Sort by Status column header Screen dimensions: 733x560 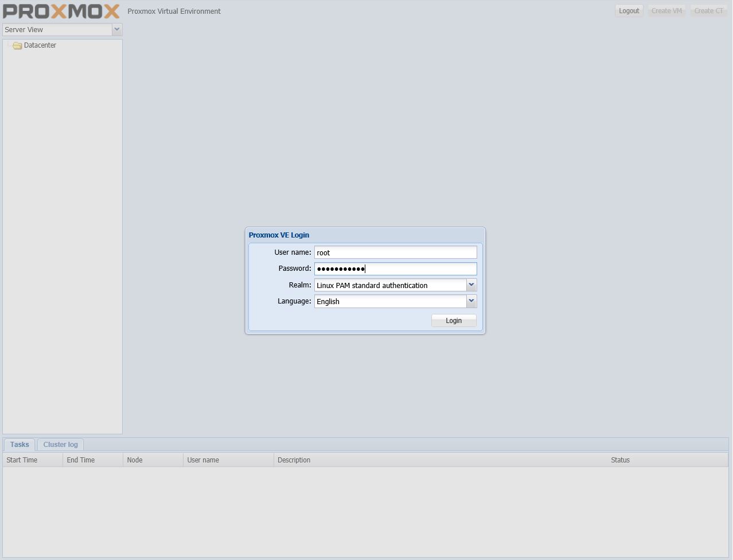tap(668, 460)
